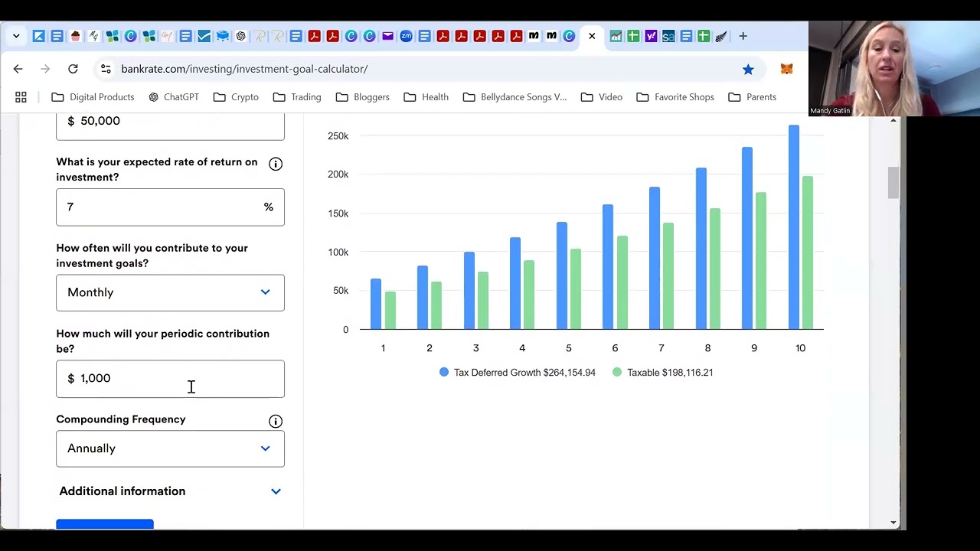Click the year 10 blue bar

coord(794,227)
